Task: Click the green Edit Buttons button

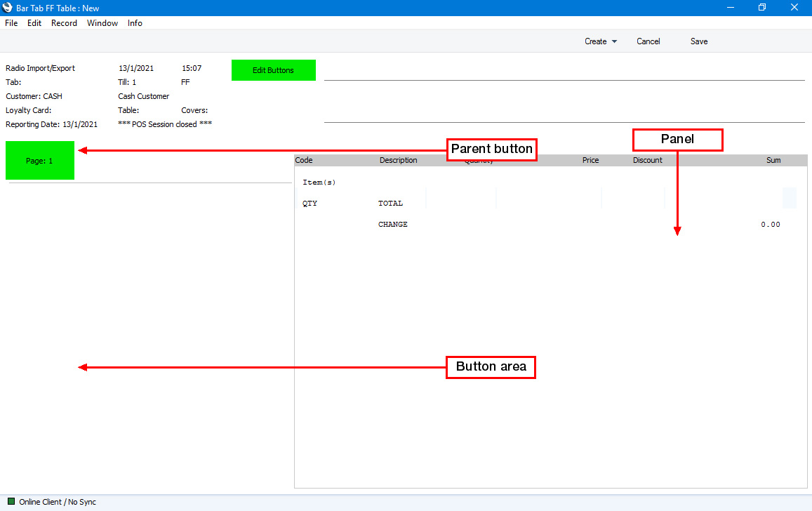Action: (274, 70)
